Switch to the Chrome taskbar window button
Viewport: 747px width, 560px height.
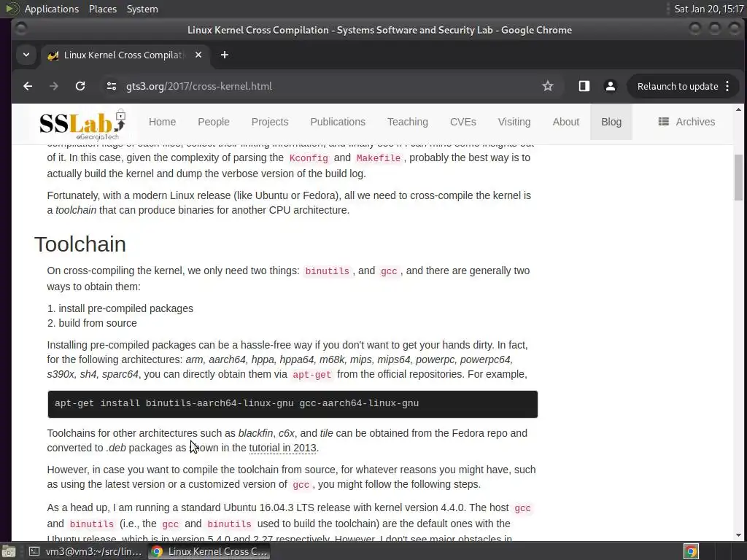click(x=209, y=551)
